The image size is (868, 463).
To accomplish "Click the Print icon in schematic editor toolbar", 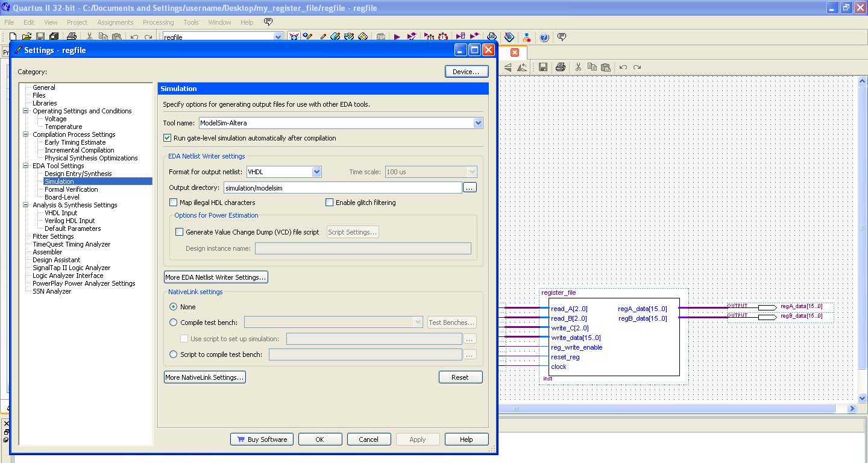I will point(560,67).
